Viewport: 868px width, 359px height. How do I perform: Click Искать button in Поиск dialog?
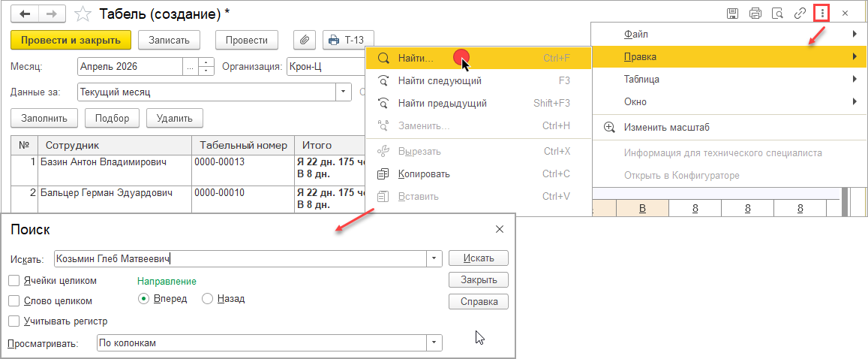click(479, 258)
